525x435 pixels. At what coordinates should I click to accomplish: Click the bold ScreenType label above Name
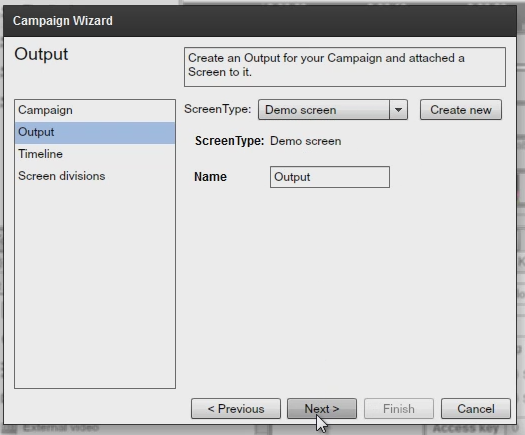point(230,141)
